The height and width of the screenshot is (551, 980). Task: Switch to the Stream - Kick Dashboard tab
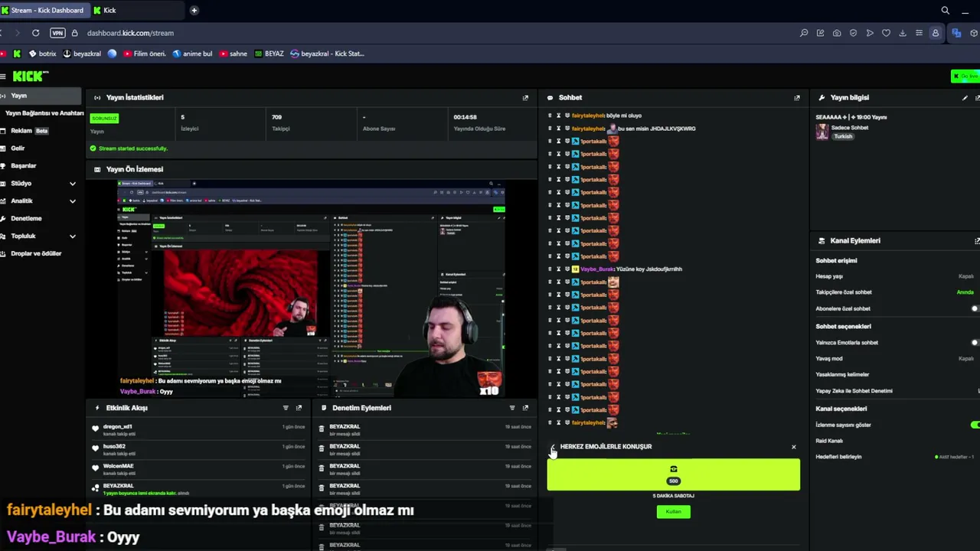click(44, 11)
